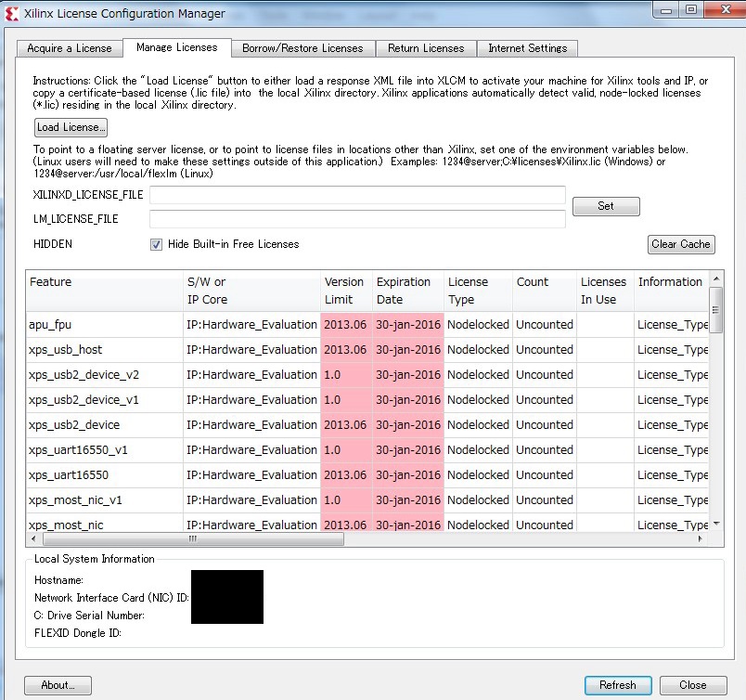Screen dimensions: 746x700
Task: Sort by the Feature column header
Action: click(105, 291)
